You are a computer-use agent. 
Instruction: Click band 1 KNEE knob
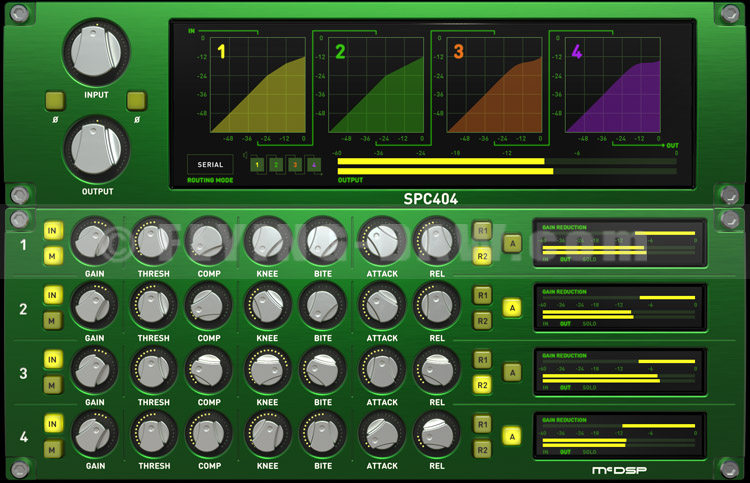pyautogui.click(x=267, y=241)
